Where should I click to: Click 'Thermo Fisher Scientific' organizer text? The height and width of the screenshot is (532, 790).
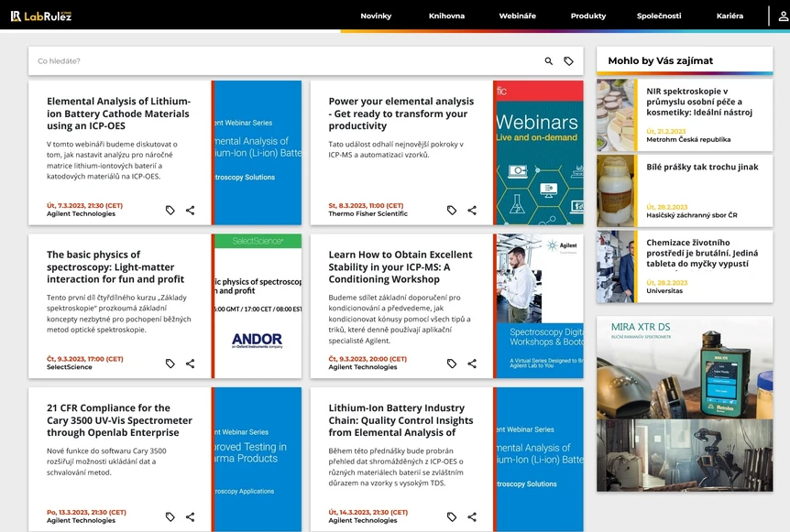[x=368, y=213]
